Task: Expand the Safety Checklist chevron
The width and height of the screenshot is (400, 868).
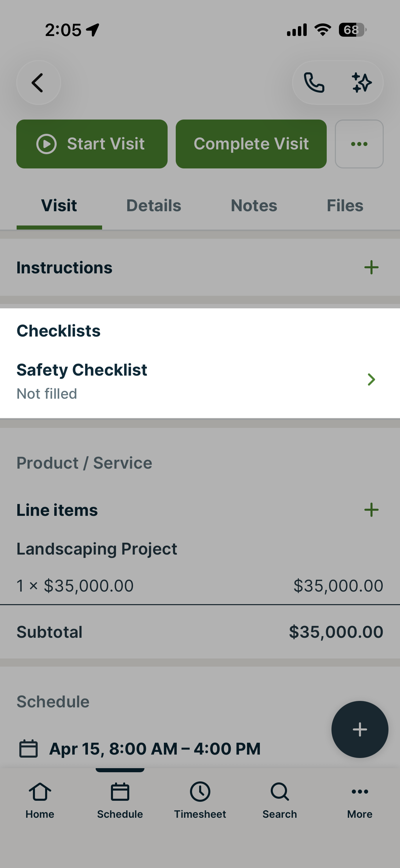Action: pyautogui.click(x=371, y=380)
